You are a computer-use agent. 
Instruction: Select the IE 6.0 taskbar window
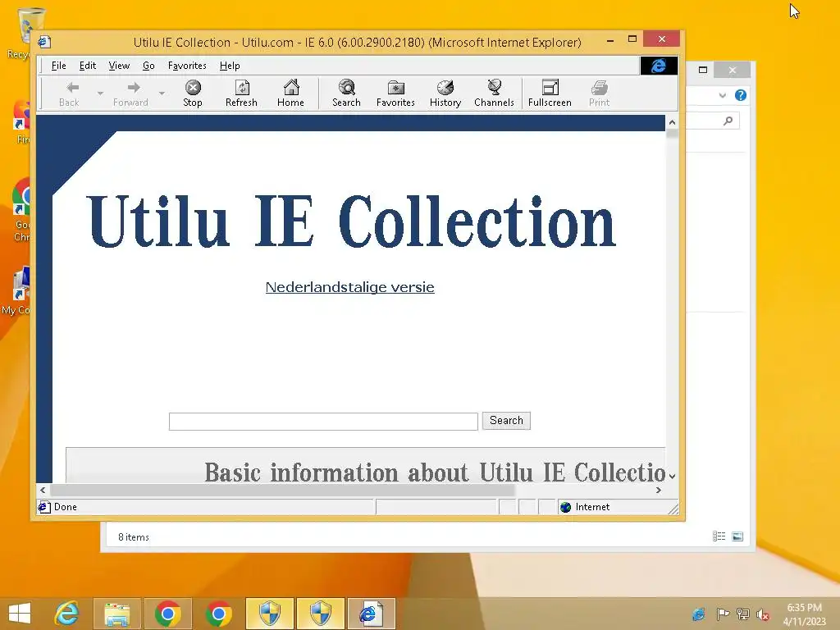coord(371,614)
